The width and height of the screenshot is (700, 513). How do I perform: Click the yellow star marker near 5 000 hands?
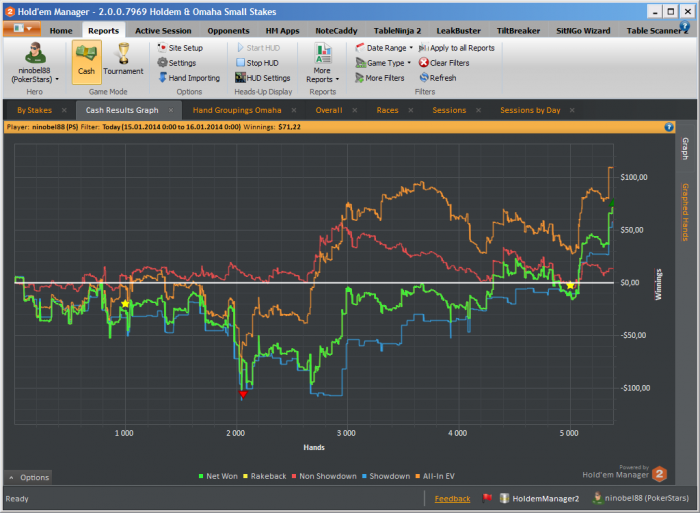570,285
